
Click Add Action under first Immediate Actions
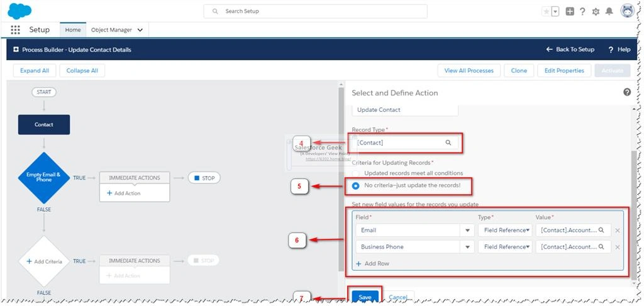124,193
